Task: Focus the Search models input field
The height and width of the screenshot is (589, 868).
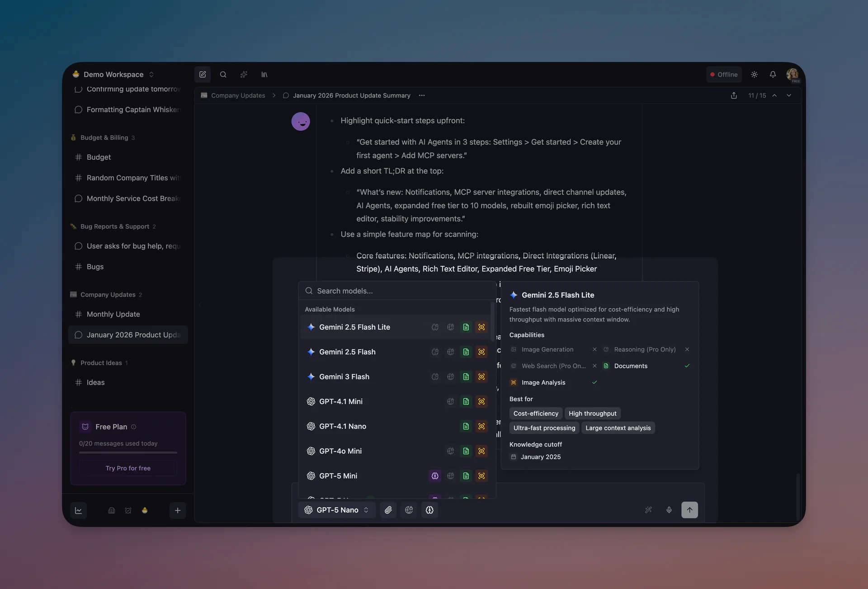Action: [397, 291]
